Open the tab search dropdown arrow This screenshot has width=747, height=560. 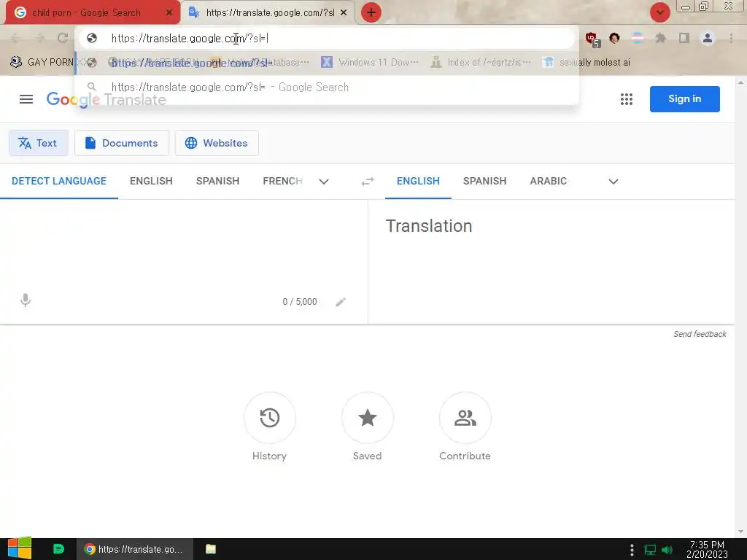click(x=659, y=12)
